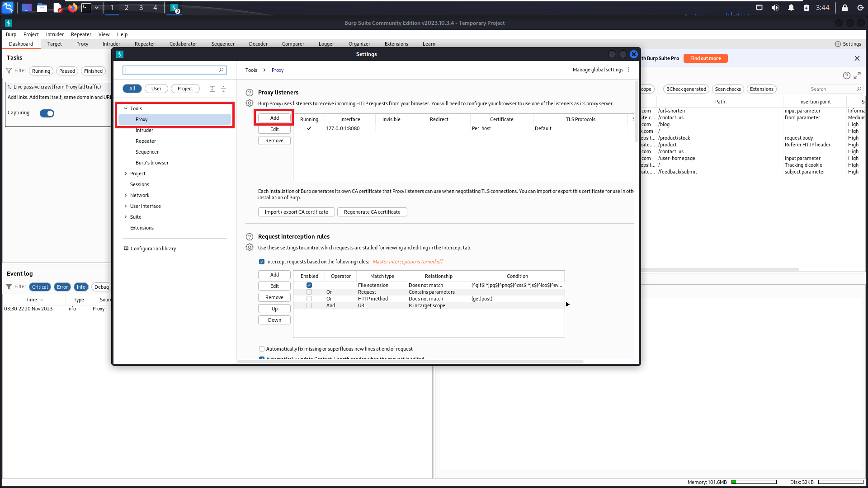868x488 pixels.
Task: Click the Configuration library book icon
Action: click(126, 249)
